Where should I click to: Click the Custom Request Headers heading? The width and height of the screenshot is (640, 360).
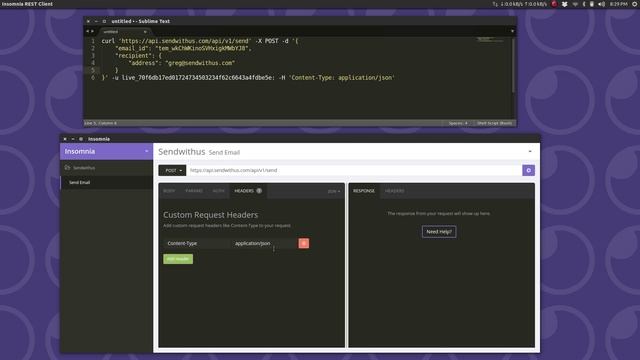[x=211, y=215]
